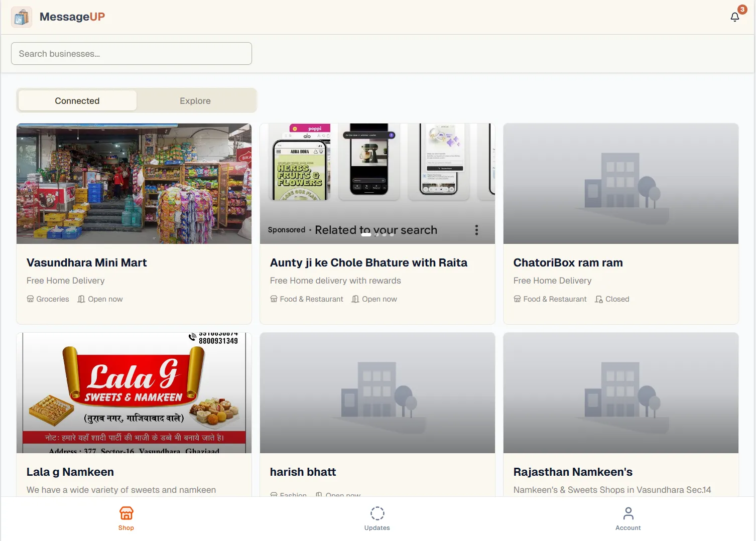This screenshot has width=756, height=541.
Task: Click 'Related to your search' sponsored text
Action: pos(376,230)
